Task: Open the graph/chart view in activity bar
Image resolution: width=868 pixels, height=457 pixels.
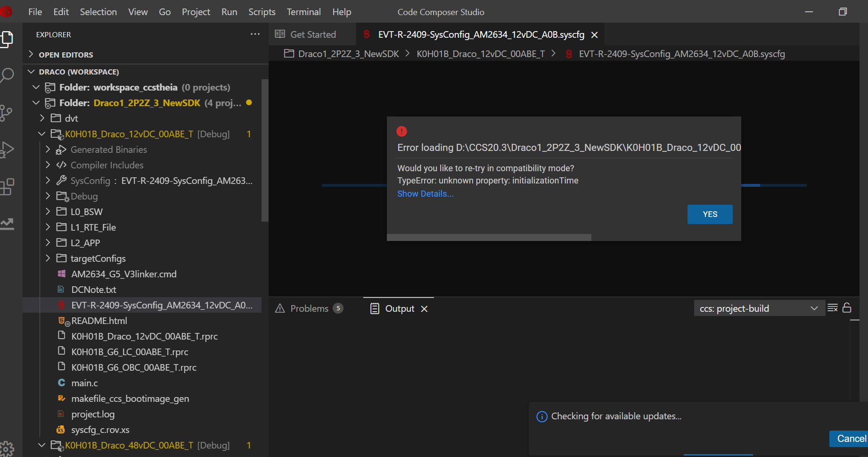Action: 7,224
